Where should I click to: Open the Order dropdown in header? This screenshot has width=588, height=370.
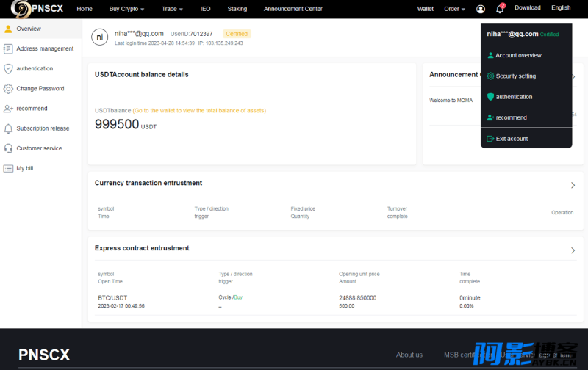(454, 9)
